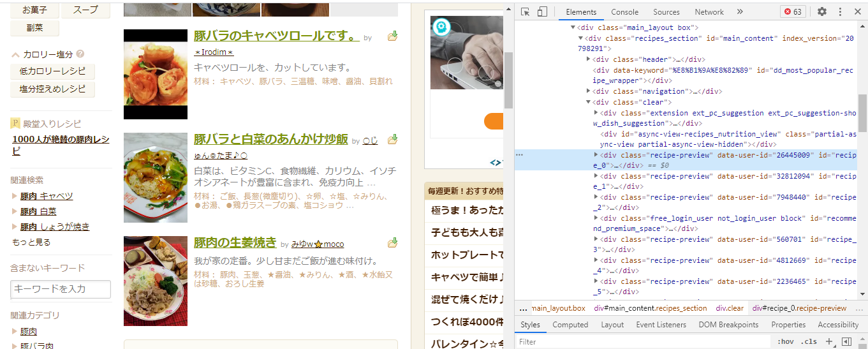This screenshot has width=868, height=349.
Task: Open DevTools three-dot customize menu
Action: pos(840,12)
